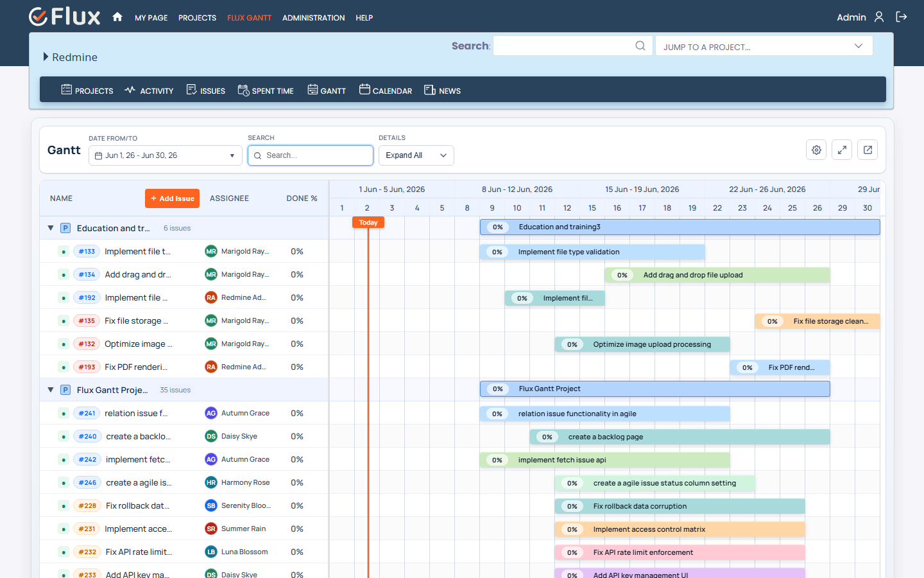The height and width of the screenshot is (578, 924).
Task: Click the export/open-external icon in Gantt toolbar
Action: (x=868, y=150)
